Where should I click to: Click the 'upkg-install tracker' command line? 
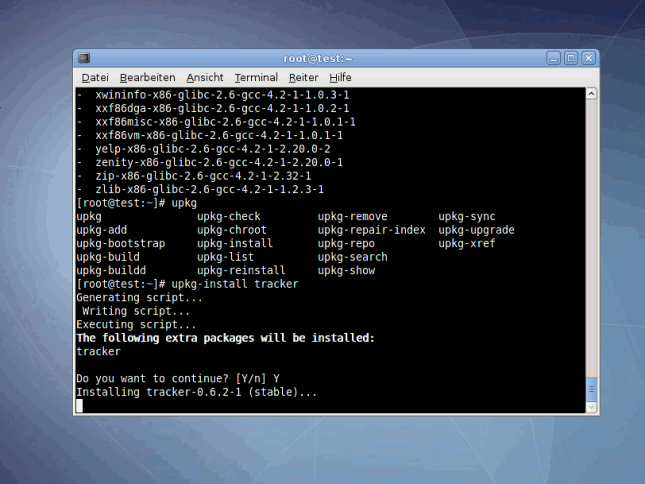(188, 284)
